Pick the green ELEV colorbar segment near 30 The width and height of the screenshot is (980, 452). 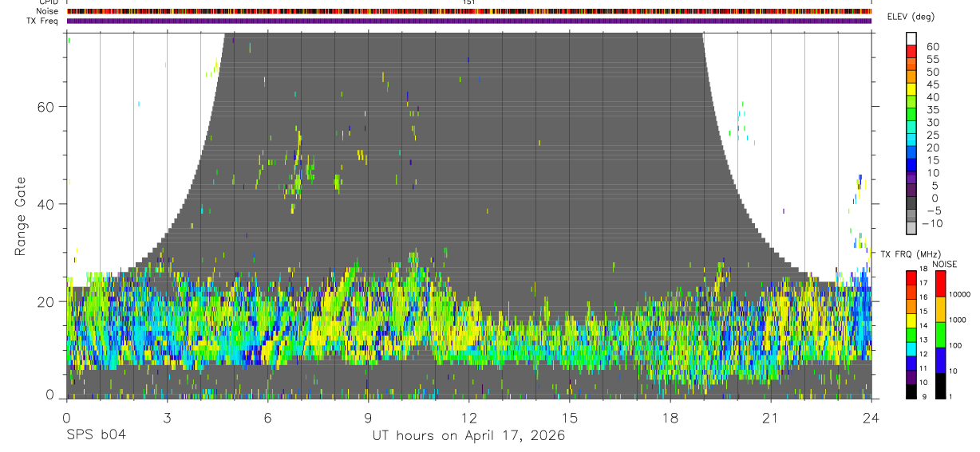click(911, 115)
